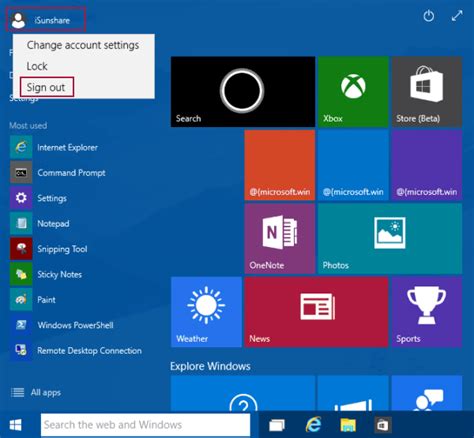Launch Command Prompt entry
Image resolution: width=474 pixels, height=438 pixels.
click(71, 173)
